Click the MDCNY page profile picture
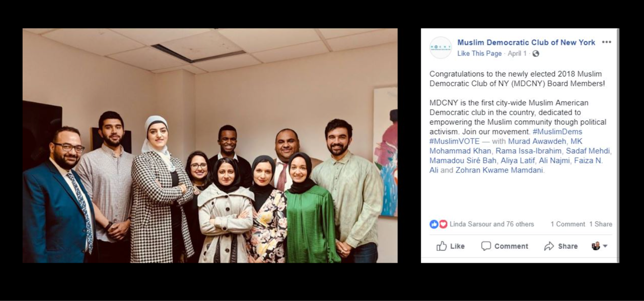Viewport: 644px width, 301px height. [x=441, y=47]
